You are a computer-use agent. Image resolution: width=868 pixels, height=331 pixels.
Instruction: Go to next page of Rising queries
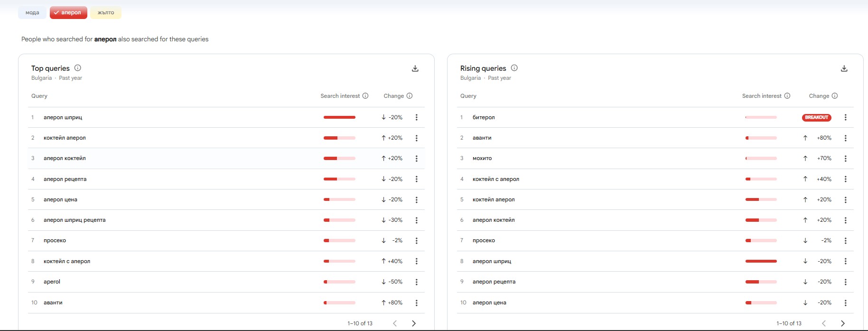[x=843, y=323]
